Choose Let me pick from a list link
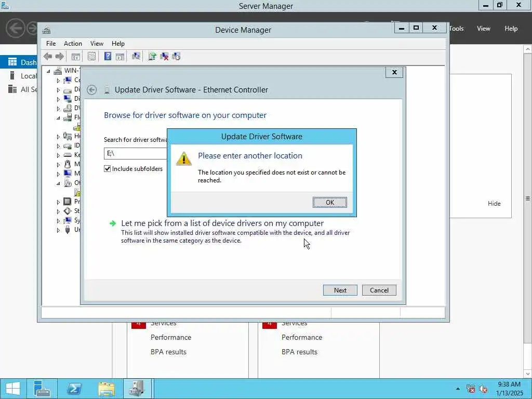532x399 pixels. (x=222, y=223)
